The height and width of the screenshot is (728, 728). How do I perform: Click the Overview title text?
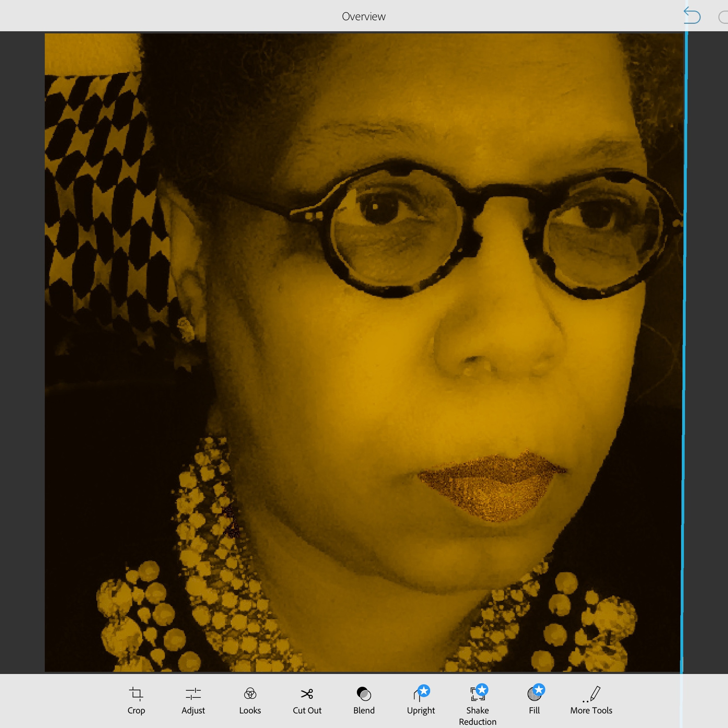(364, 16)
